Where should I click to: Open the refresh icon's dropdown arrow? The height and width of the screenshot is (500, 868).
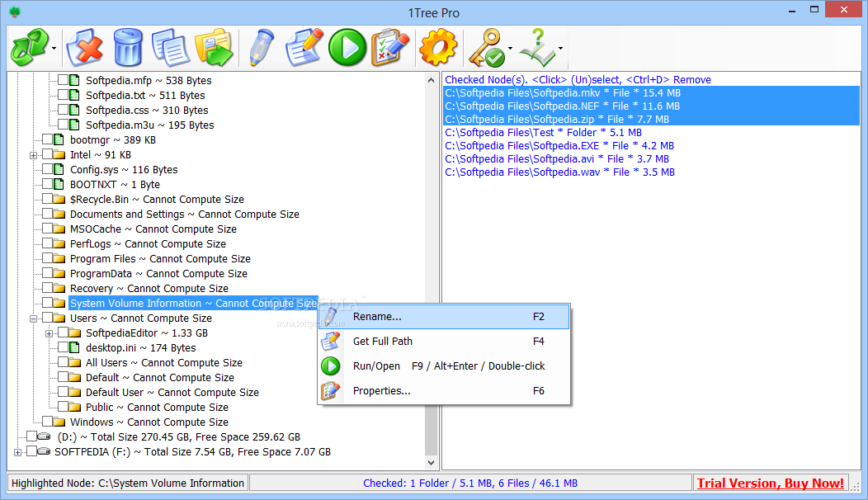pyautogui.click(x=54, y=49)
